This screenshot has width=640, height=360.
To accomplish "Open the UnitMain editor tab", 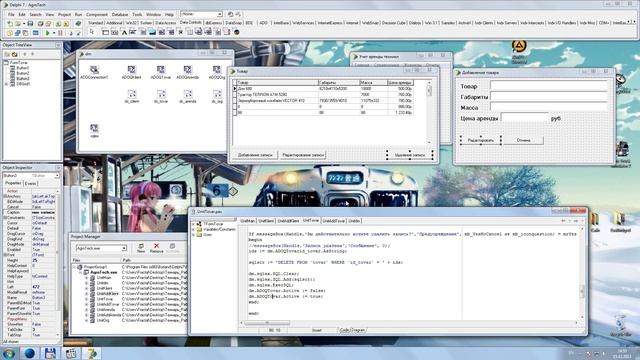I will pos(247,221).
